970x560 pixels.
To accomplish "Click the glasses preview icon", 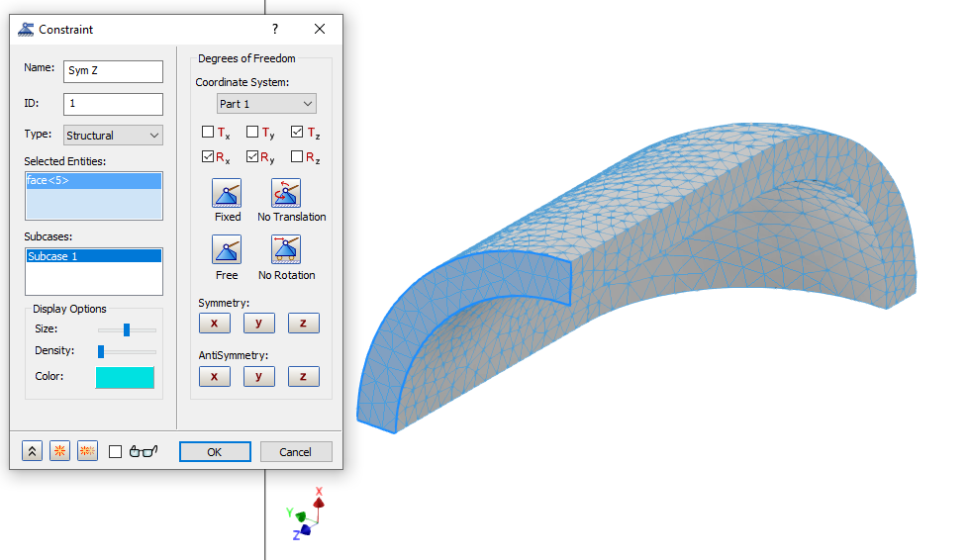I will pyautogui.click(x=144, y=452).
